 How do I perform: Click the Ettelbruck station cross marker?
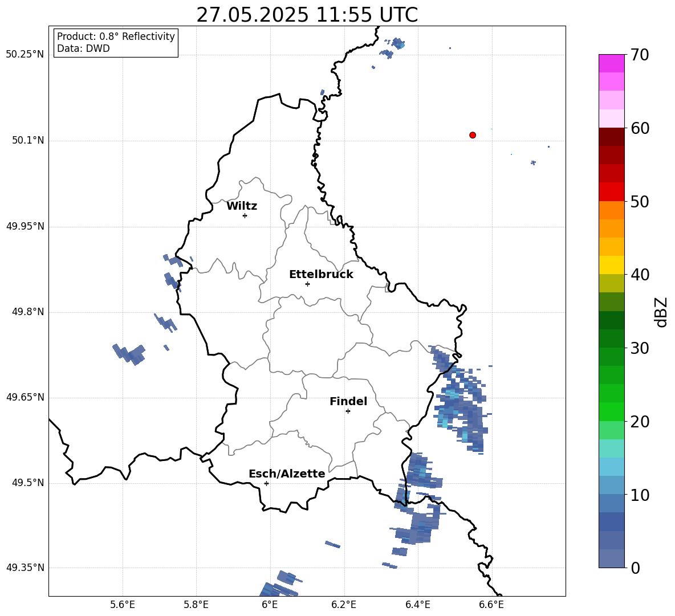tap(307, 284)
